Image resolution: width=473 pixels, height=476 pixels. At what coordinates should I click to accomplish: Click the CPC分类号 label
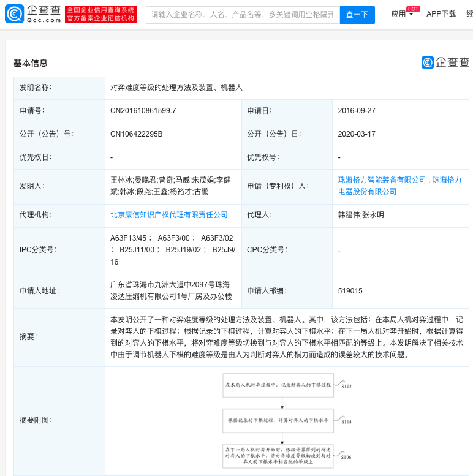pyautogui.click(x=267, y=250)
